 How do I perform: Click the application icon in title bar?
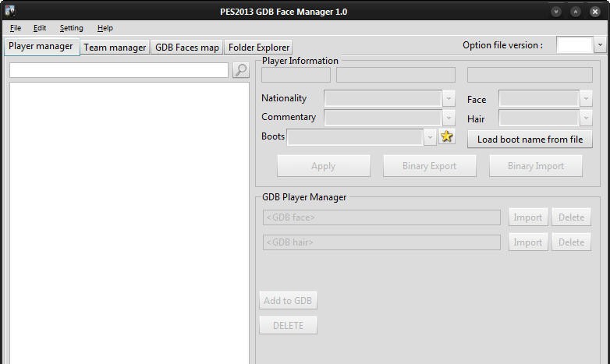coord(10,11)
